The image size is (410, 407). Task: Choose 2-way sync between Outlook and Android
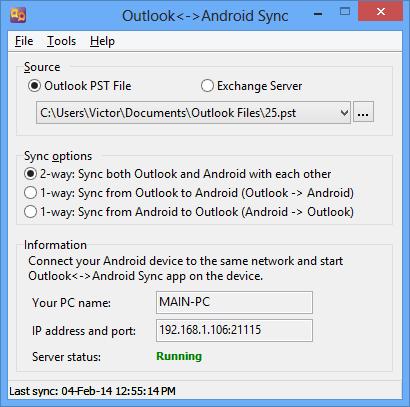(x=178, y=174)
